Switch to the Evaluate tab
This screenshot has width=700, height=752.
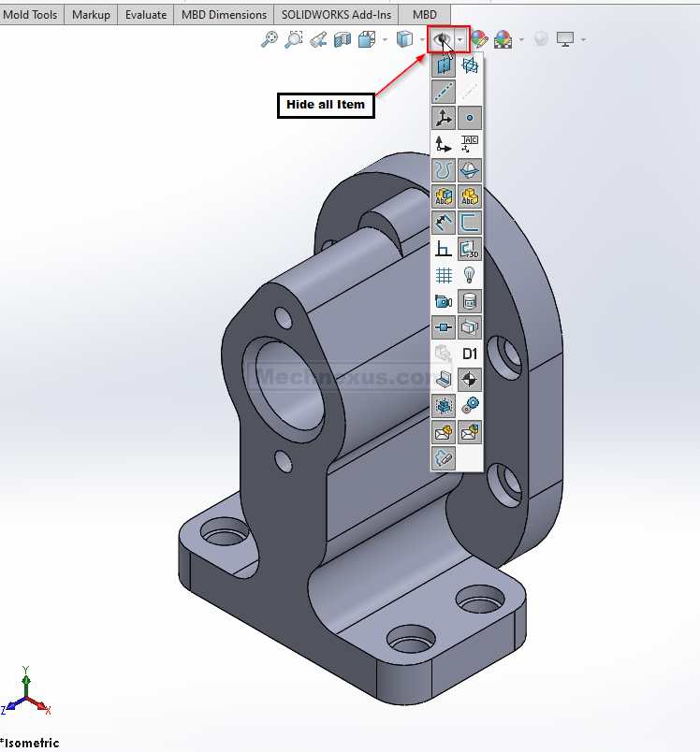146,14
